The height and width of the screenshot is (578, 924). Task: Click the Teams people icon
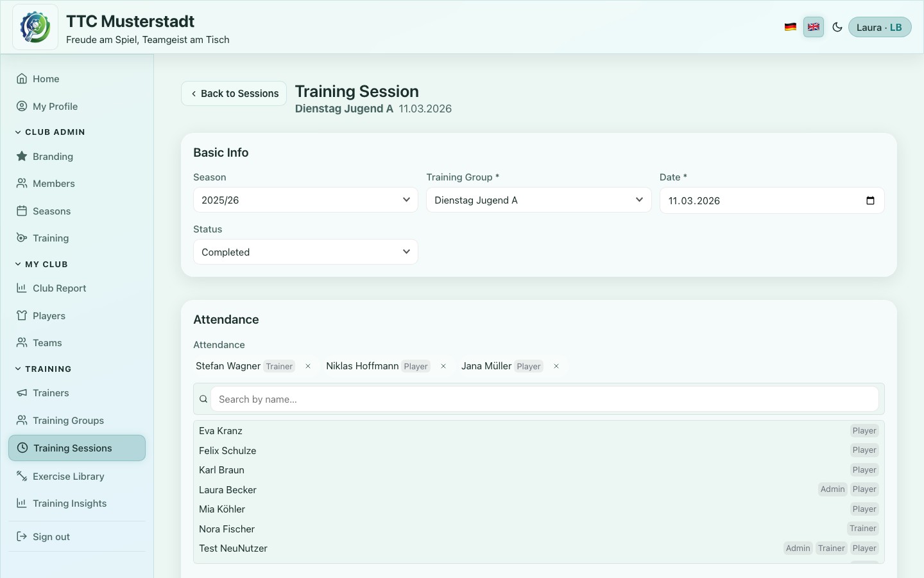tap(22, 342)
